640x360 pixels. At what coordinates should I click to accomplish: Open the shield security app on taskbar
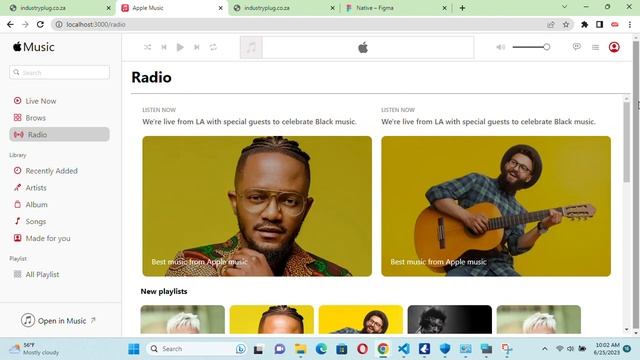coord(445,349)
